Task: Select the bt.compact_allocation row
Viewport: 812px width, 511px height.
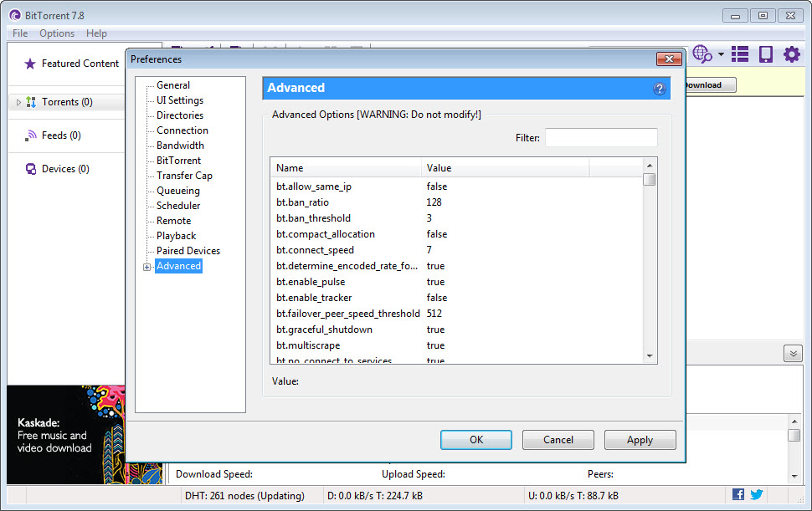Action: pos(456,234)
